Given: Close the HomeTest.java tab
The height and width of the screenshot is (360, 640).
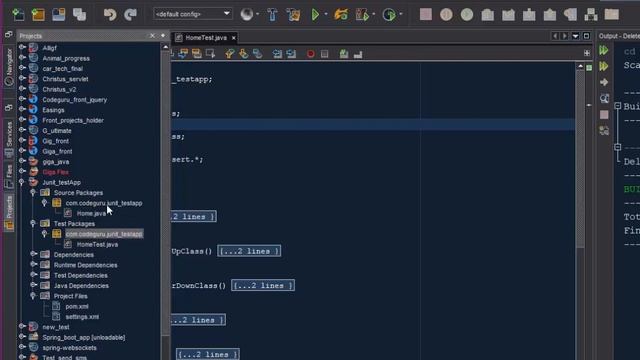Looking at the screenshot, I should coord(233,38).
